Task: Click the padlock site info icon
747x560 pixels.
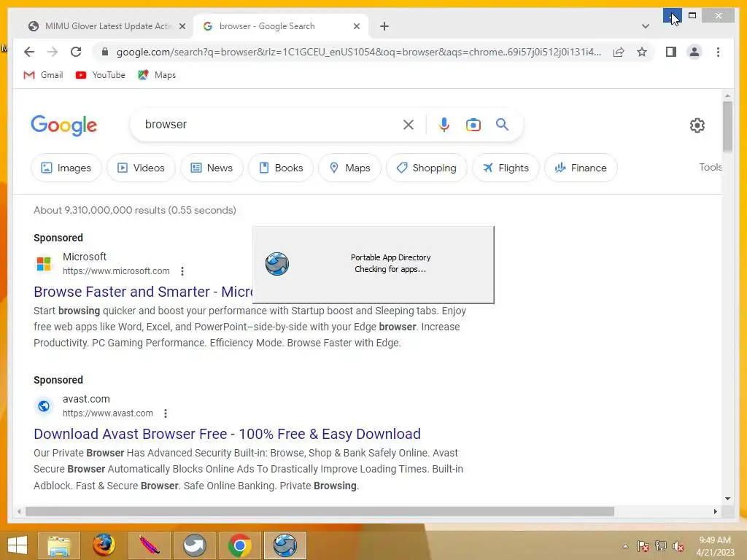Action: (x=105, y=52)
